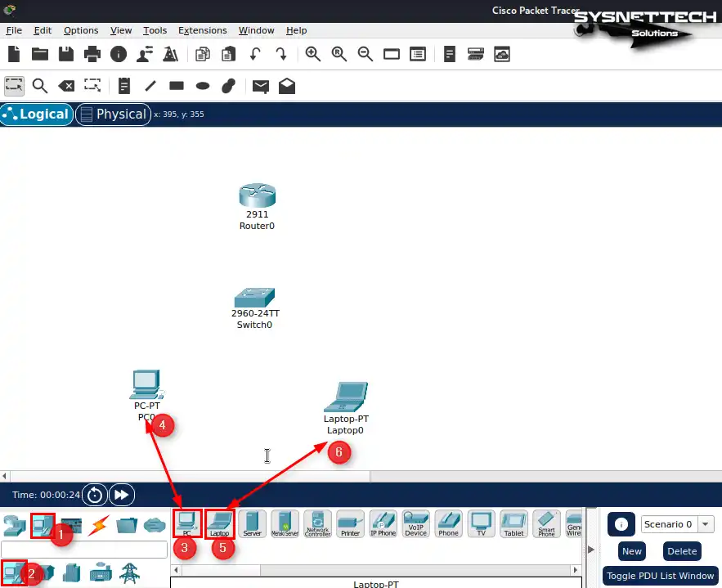Choose the Draw Ellipse tool

(203, 86)
